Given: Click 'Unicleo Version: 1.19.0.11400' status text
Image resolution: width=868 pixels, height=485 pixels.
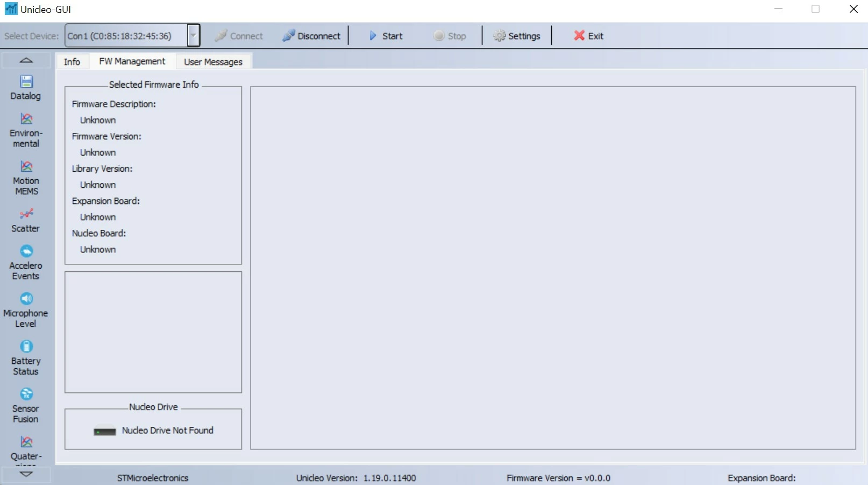Looking at the screenshot, I should (356, 478).
